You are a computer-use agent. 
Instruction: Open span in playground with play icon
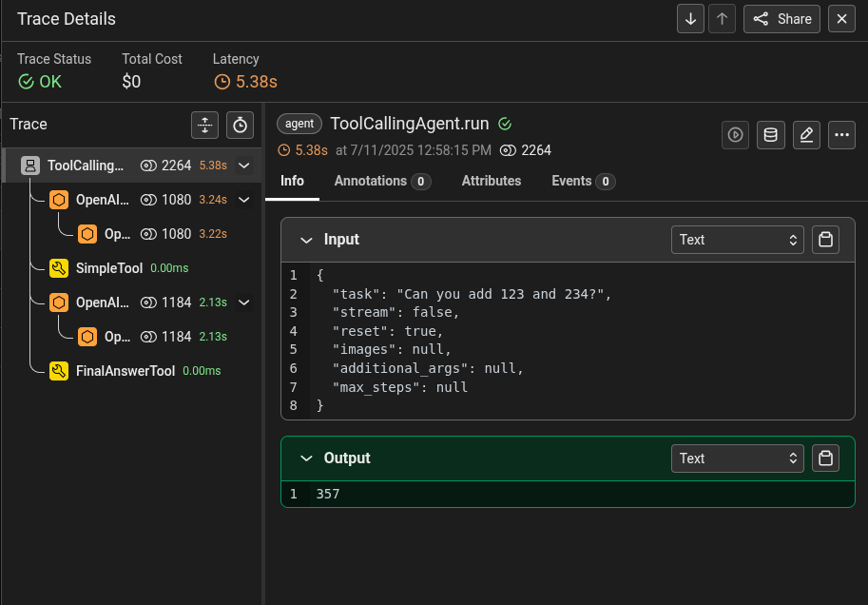tap(735, 135)
